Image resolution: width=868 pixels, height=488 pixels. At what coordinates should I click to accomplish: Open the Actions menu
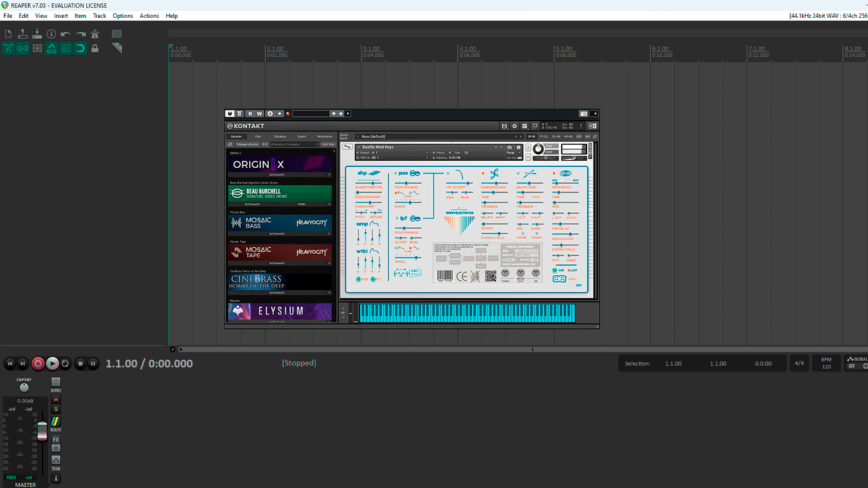pyautogui.click(x=149, y=16)
